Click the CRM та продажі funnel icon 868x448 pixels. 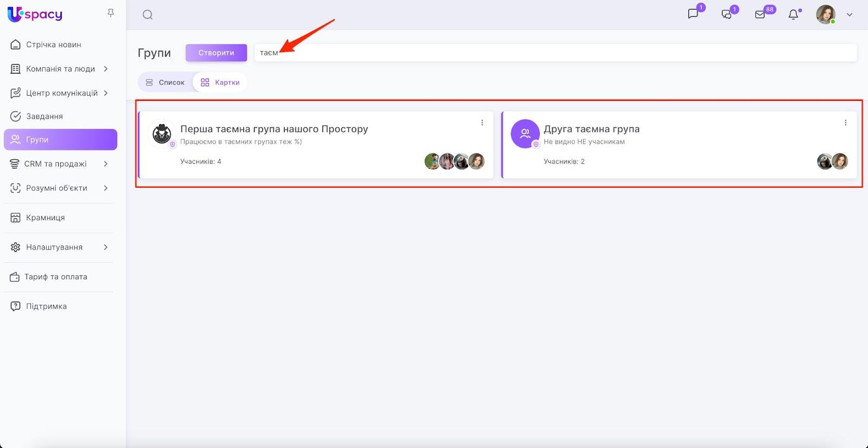[15, 164]
